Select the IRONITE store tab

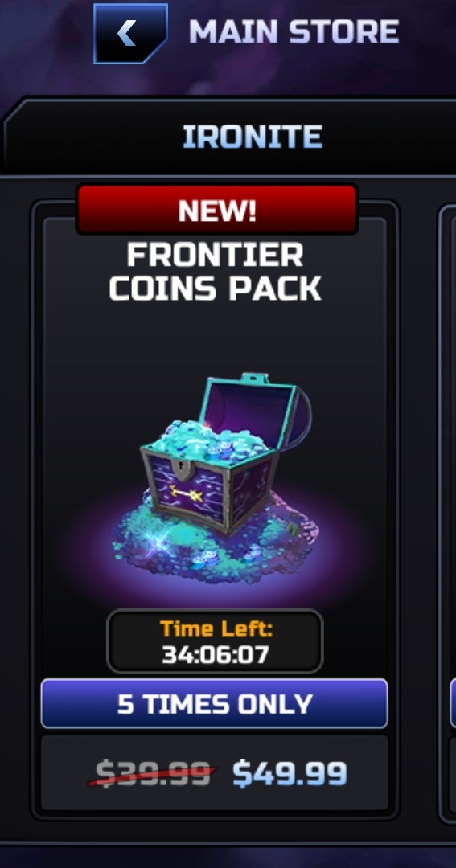click(x=253, y=136)
